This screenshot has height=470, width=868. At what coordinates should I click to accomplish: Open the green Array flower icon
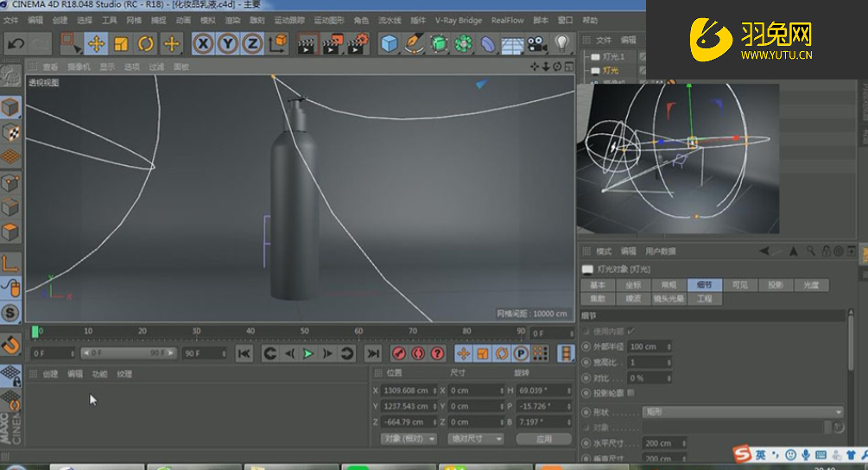click(463, 44)
